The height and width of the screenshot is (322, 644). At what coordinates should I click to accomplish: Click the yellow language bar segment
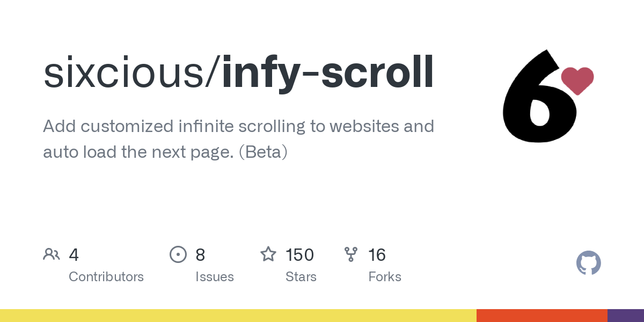(238, 316)
